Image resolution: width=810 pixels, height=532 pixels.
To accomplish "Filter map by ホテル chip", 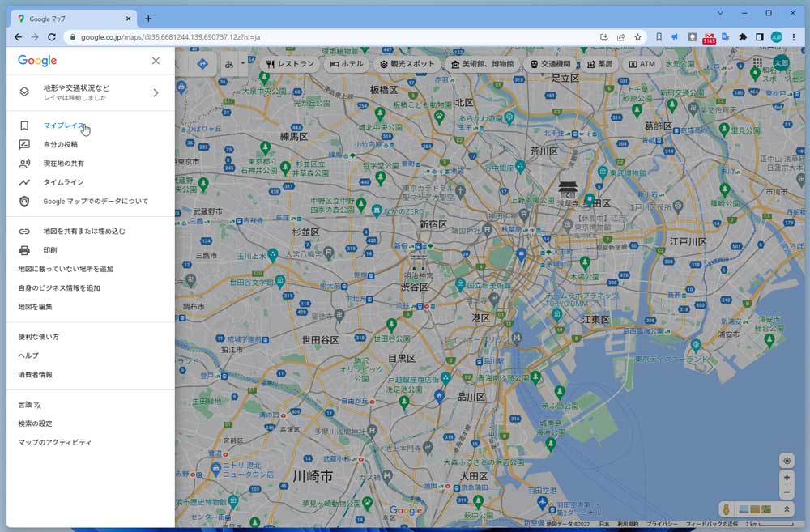I will coord(347,64).
